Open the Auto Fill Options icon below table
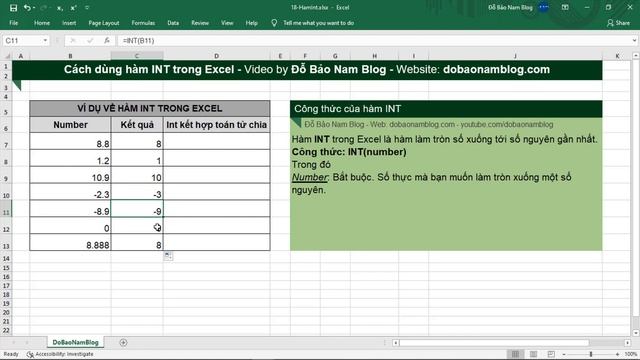 point(168,256)
